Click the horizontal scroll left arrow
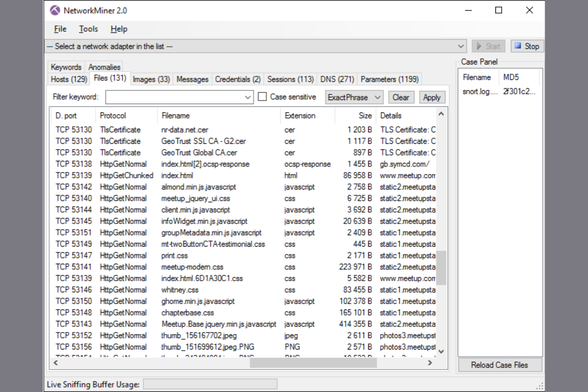The image size is (588, 392). (x=56, y=363)
